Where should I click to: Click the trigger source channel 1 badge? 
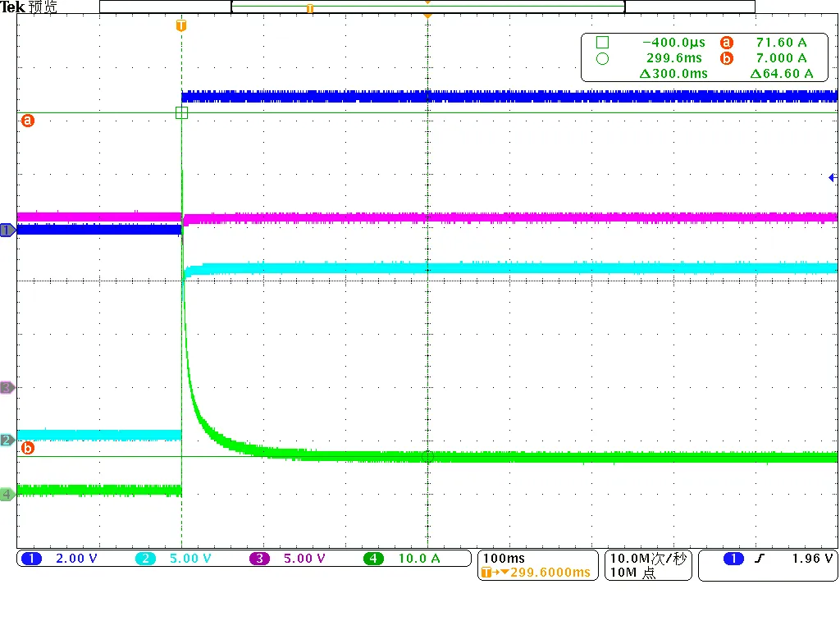[733, 559]
